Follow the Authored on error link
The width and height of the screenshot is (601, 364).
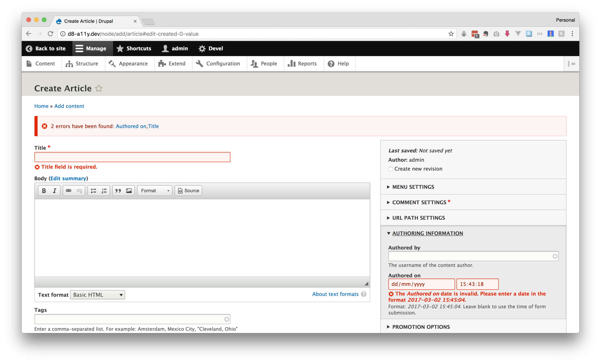[x=131, y=126]
